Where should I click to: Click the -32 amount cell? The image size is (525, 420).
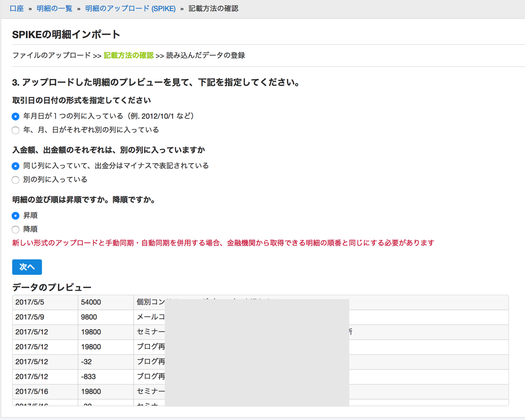(106, 362)
